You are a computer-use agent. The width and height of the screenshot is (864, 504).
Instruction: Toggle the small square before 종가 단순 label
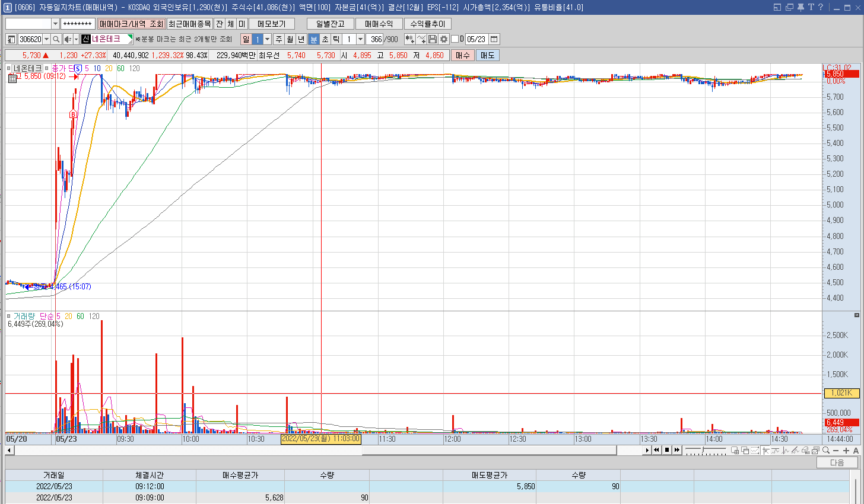coord(47,68)
